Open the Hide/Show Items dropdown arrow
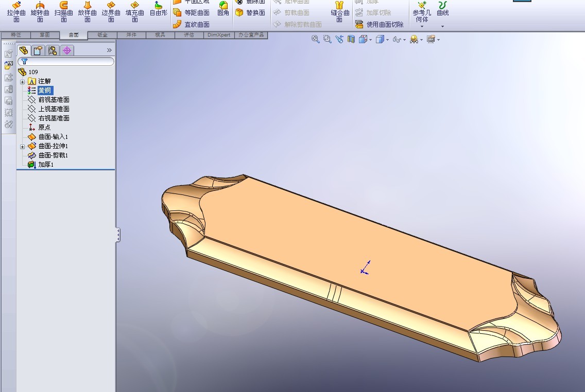The width and height of the screenshot is (585, 392). [x=404, y=40]
